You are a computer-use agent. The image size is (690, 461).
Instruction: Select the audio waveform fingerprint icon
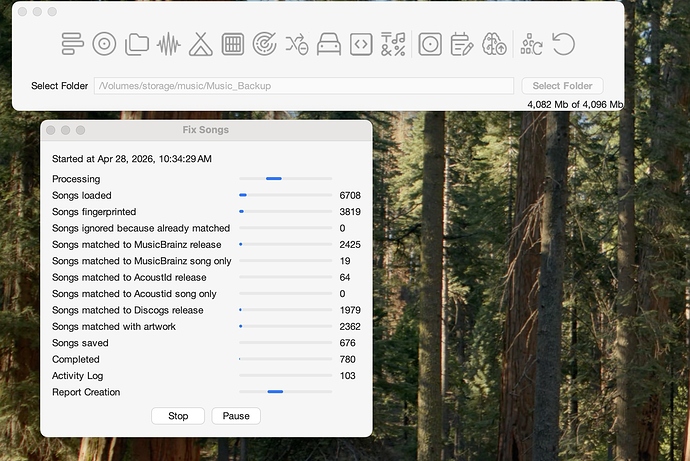click(x=169, y=44)
